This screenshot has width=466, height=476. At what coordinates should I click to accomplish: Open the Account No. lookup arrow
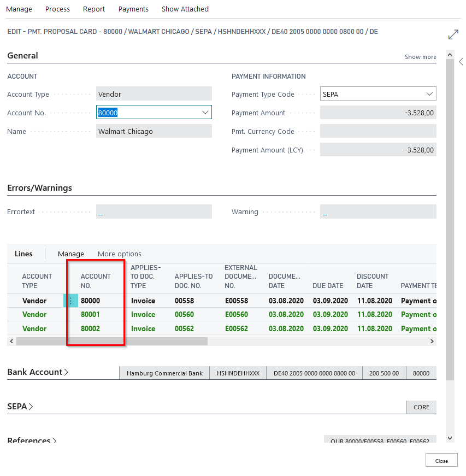click(x=206, y=113)
